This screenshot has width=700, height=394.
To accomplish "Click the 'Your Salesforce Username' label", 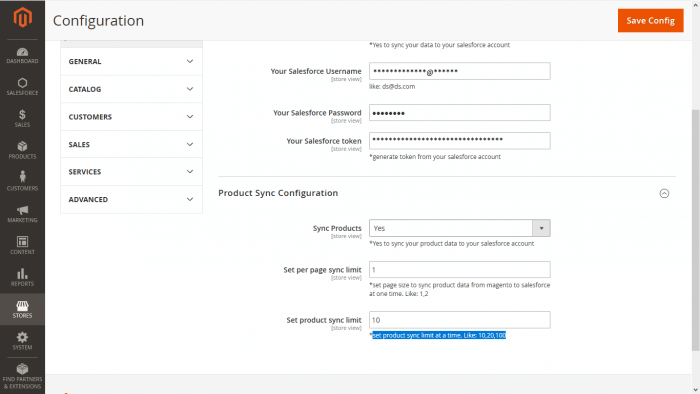I will (x=316, y=71).
